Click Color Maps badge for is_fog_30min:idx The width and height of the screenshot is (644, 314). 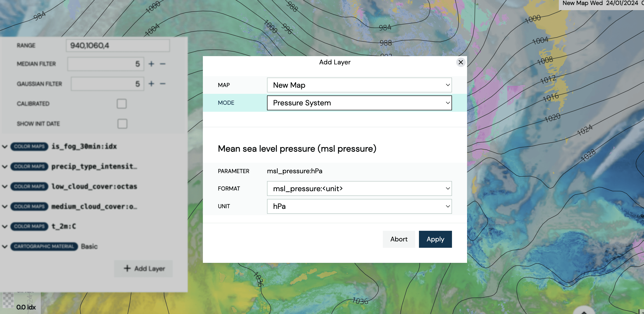[29, 146]
